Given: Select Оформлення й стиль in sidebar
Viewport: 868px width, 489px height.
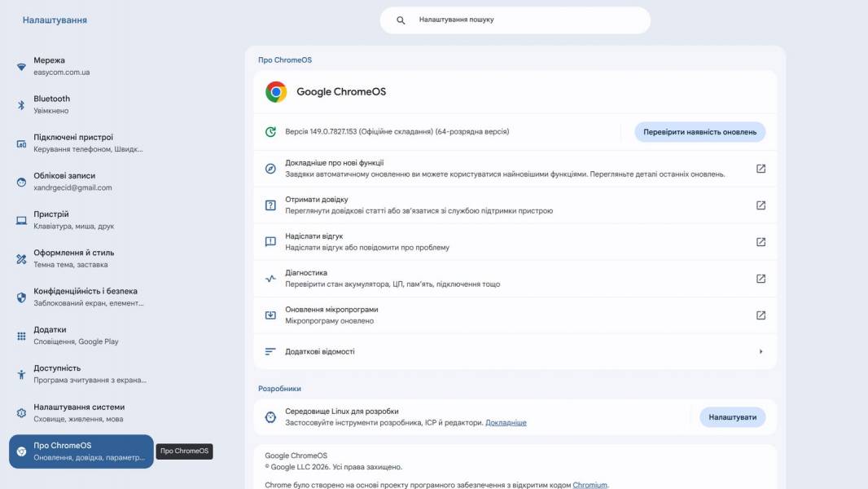Looking at the screenshot, I should click(x=81, y=258).
